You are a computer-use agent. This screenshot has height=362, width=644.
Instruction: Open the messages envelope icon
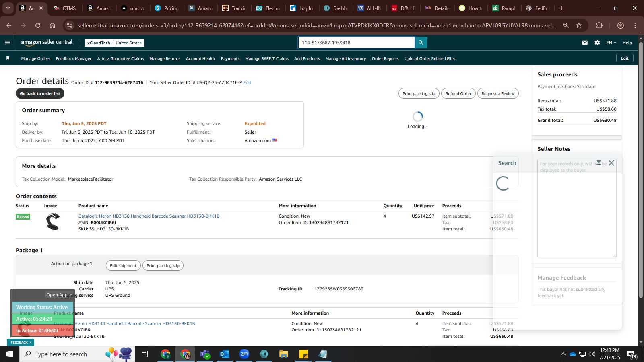pos(585,43)
